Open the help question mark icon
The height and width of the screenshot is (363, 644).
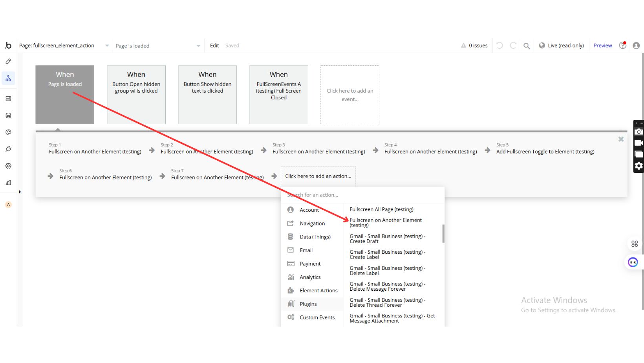(622, 46)
